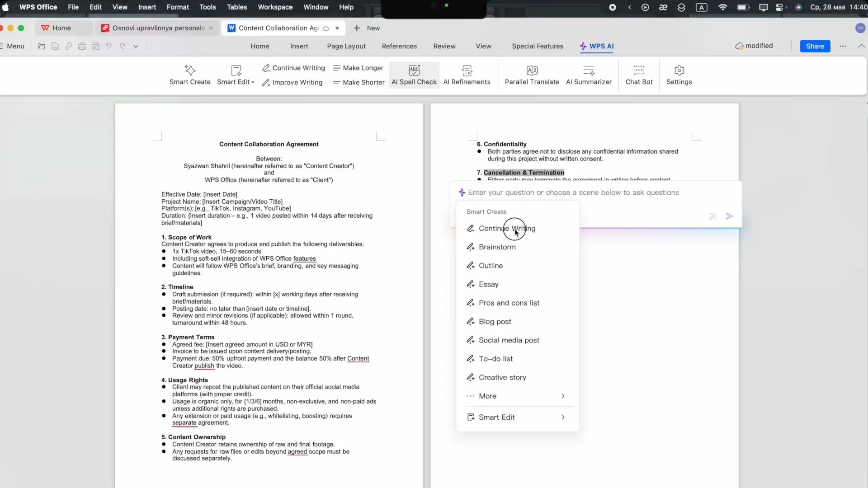Expand the Smart Edit submenu in AI panel

point(516,417)
